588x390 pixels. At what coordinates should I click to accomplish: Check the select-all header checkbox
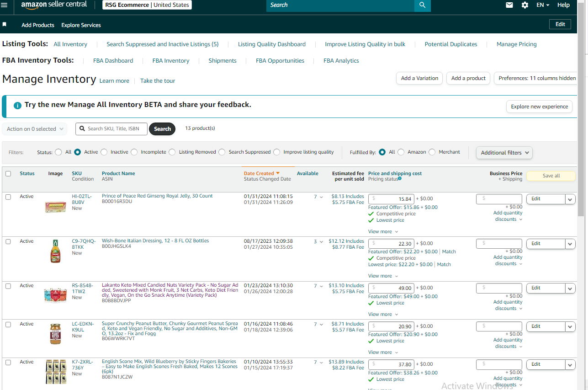(8, 174)
